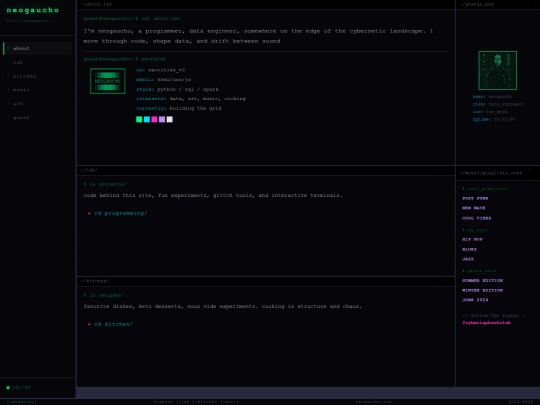Click the '~/about.txt' window title
Image resolution: width=540 pixels, height=405 pixels.
click(96, 4)
